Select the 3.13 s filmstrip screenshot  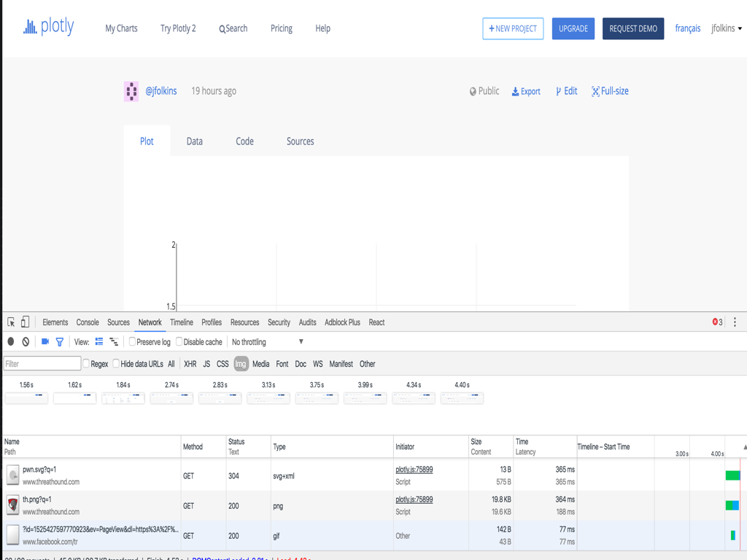coord(268,398)
